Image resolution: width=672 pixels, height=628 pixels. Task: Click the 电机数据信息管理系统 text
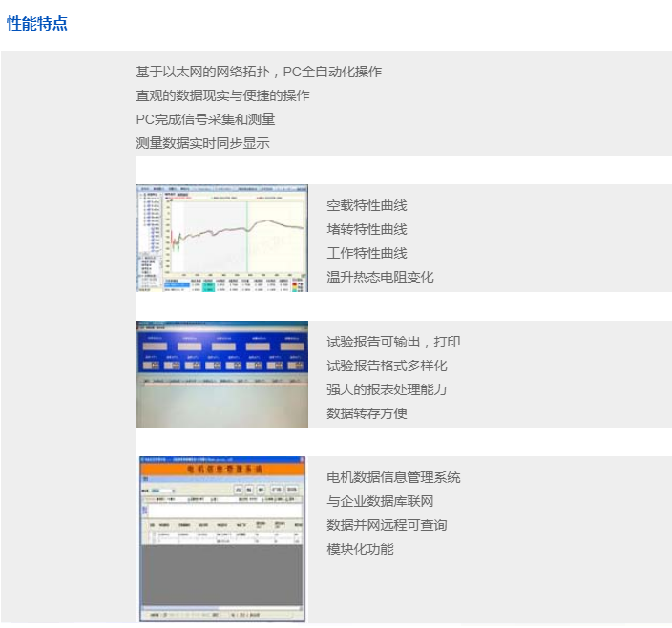(x=393, y=477)
